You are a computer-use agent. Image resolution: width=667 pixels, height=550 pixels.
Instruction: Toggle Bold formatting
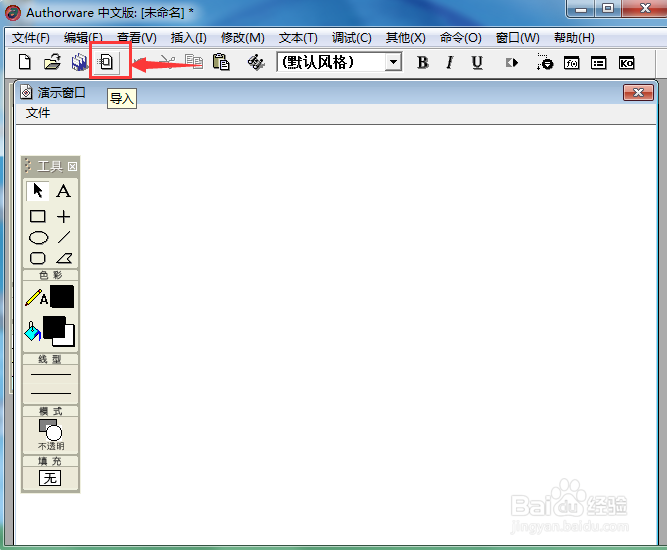(422, 63)
